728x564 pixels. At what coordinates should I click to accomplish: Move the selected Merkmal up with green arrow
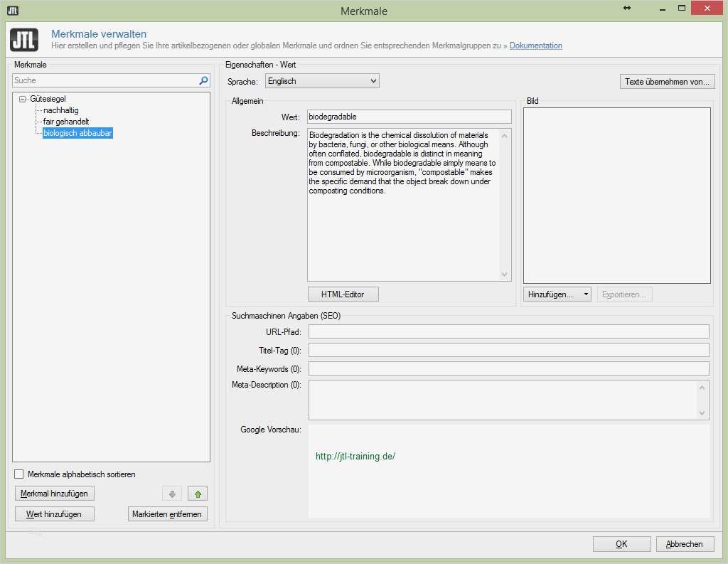click(198, 494)
